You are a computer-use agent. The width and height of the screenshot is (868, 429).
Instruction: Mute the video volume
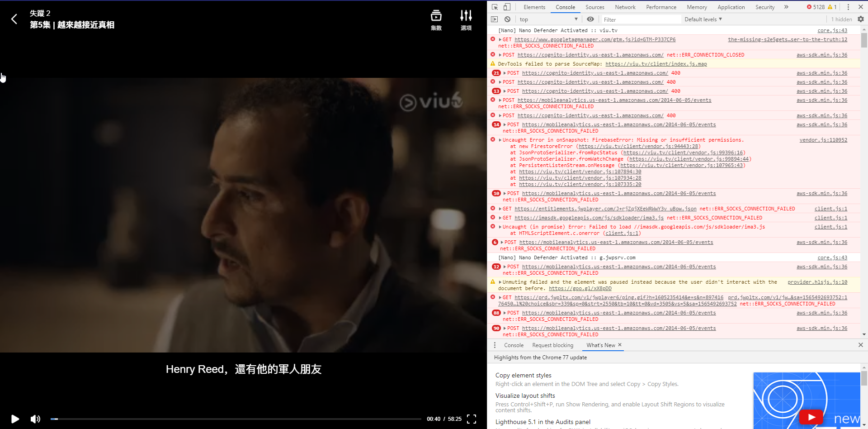pos(35,419)
